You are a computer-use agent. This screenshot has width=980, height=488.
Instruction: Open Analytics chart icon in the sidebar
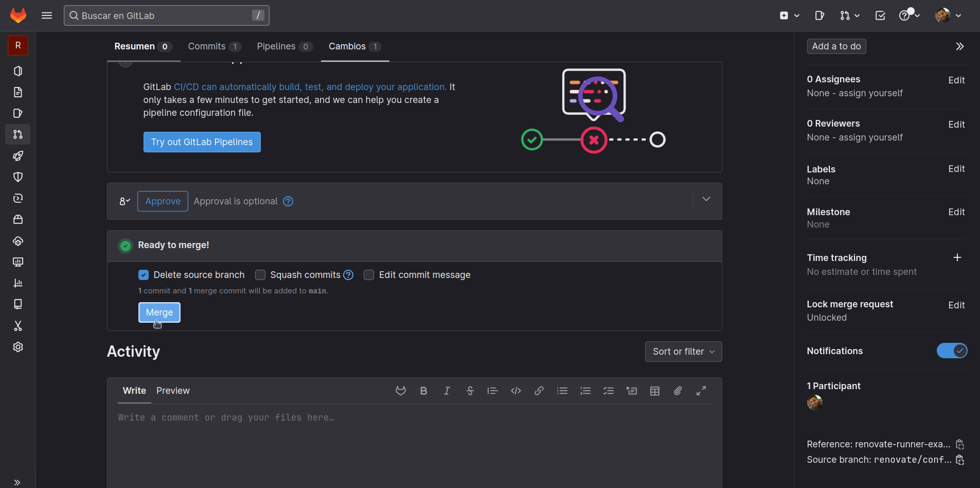coord(18,283)
